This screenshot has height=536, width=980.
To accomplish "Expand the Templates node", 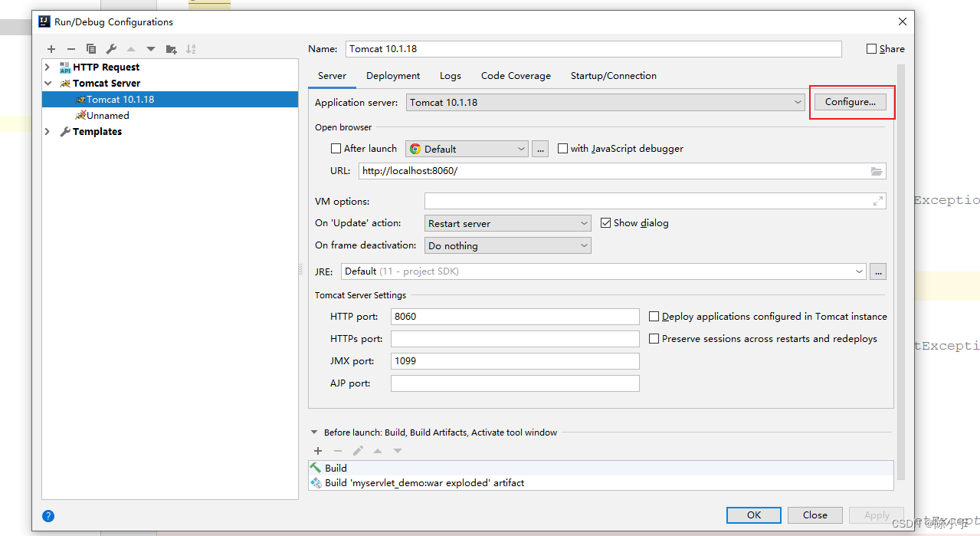I will (48, 131).
